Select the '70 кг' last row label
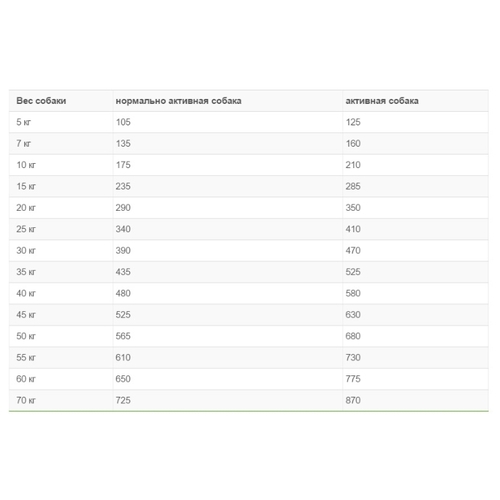 coord(26,400)
